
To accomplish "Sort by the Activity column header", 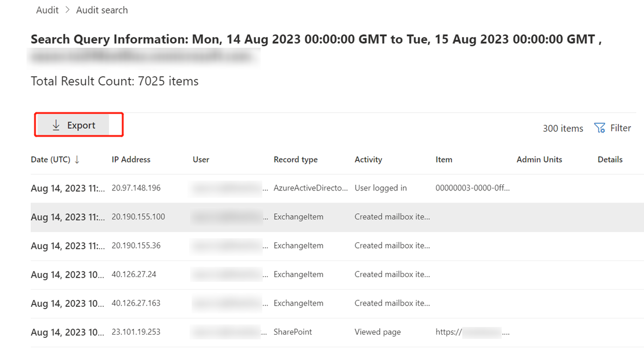I will click(368, 159).
